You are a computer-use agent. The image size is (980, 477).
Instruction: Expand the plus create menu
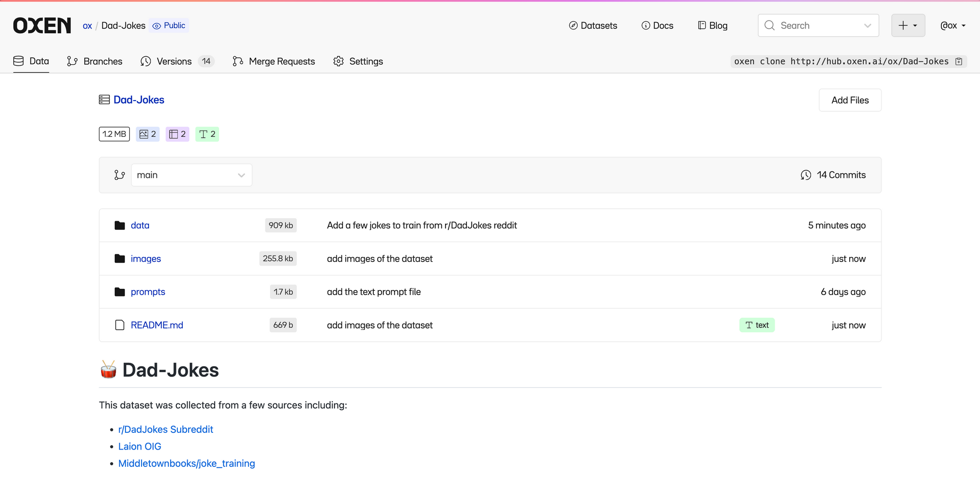(x=907, y=25)
